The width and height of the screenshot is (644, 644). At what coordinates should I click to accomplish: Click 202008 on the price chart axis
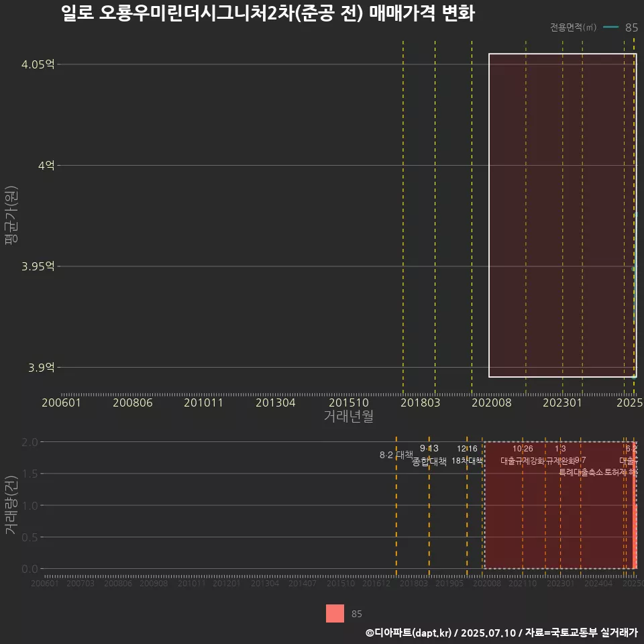tap(492, 402)
